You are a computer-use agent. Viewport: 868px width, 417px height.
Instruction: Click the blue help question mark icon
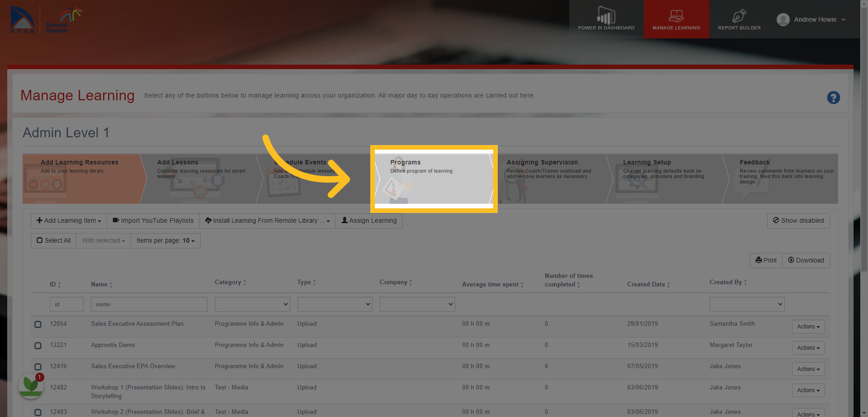(833, 98)
